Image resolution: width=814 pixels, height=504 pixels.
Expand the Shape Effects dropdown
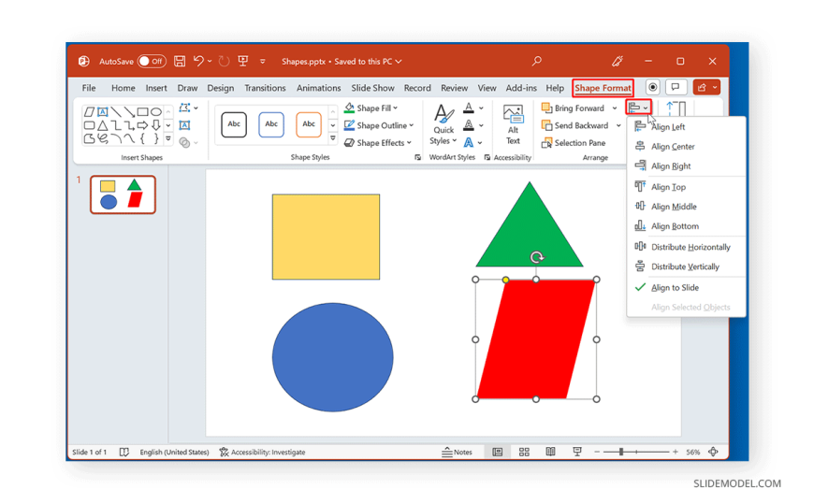(x=409, y=143)
